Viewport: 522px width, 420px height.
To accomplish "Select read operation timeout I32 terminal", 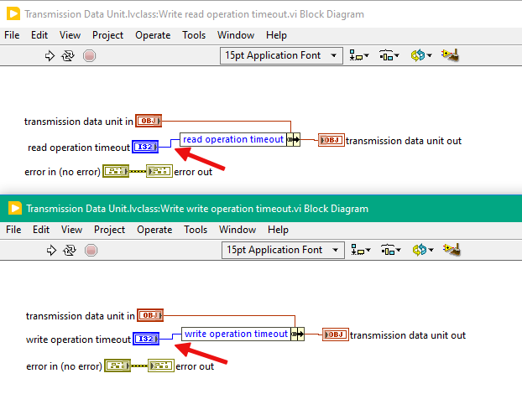I will click(145, 147).
